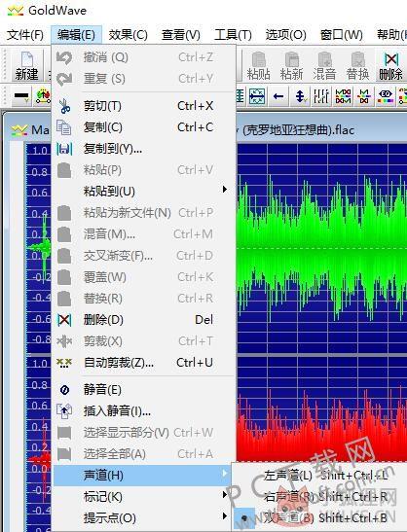Select 双声道(B) channel option
Screen dimensions: 407x532
319,518
